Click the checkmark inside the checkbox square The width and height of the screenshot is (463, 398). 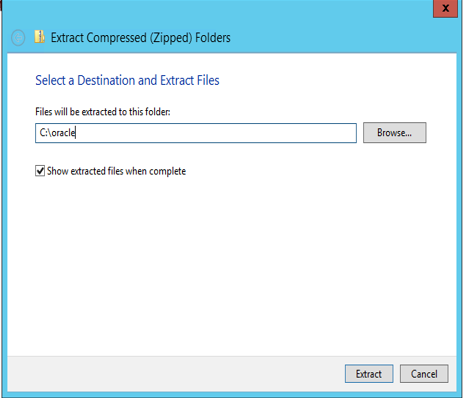40,171
